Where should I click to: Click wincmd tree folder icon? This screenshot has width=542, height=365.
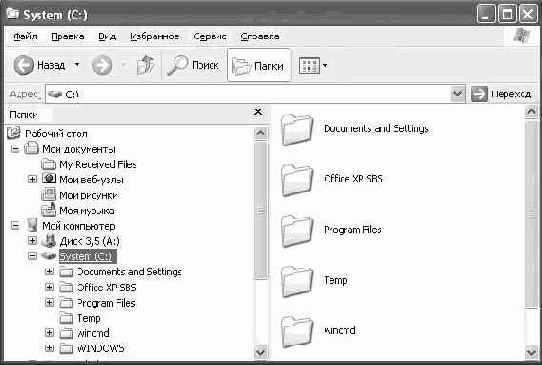pos(66,333)
